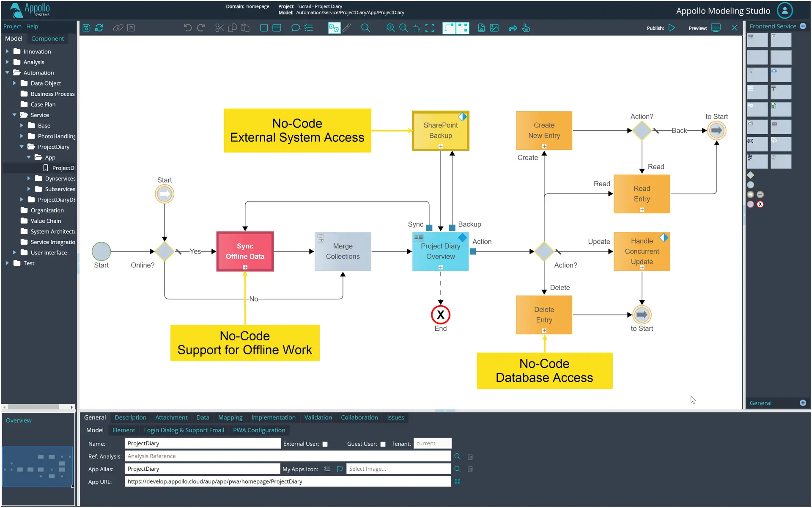812x508 pixels.
Task: Expand the General palette section
Action: (x=803, y=403)
